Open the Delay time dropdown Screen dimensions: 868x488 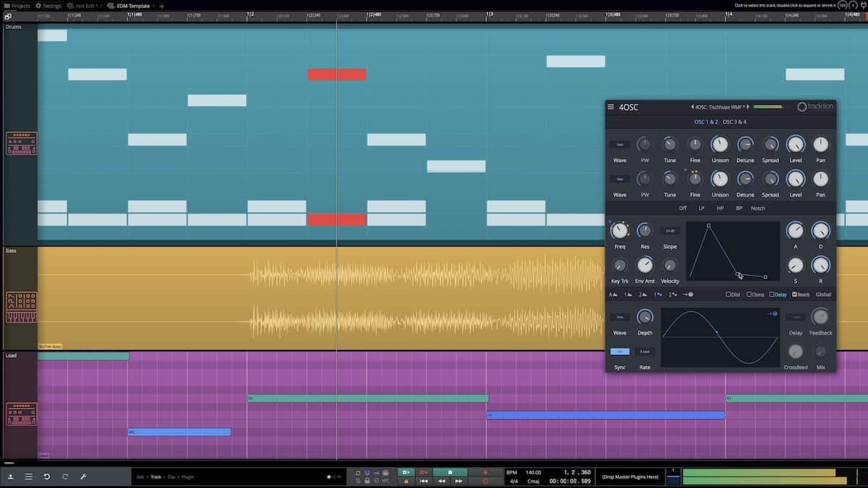796,317
